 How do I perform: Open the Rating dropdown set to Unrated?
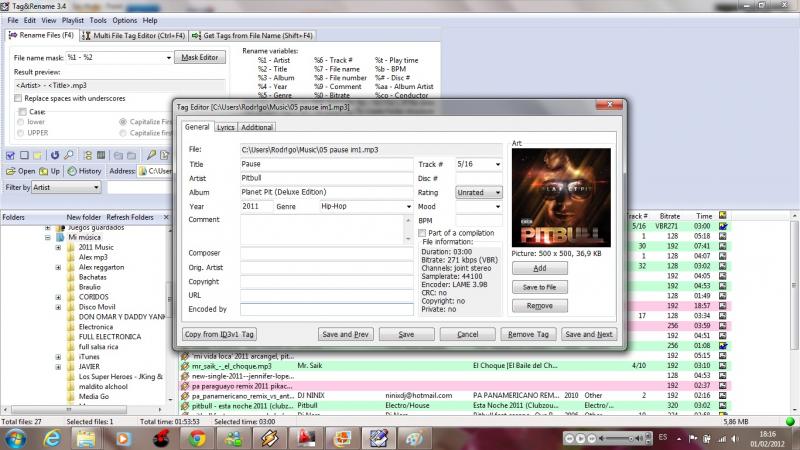497,192
